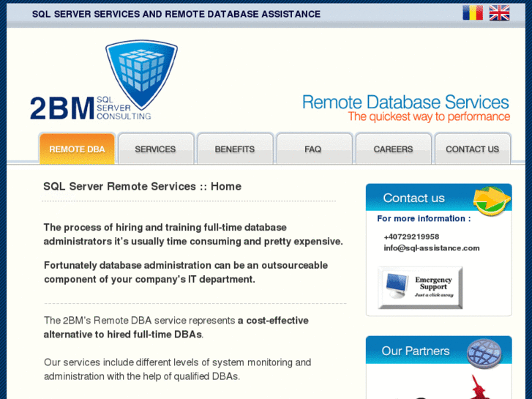
Task: Click the 2BM shield logo
Action: pyautogui.click(x=141, y=75)
